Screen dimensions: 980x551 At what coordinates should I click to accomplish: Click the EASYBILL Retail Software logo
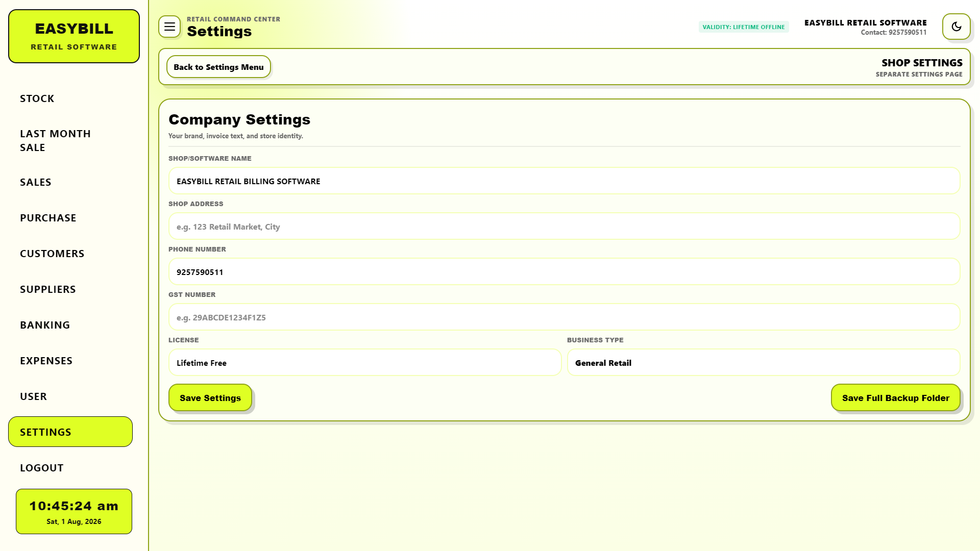pos(74,36)
